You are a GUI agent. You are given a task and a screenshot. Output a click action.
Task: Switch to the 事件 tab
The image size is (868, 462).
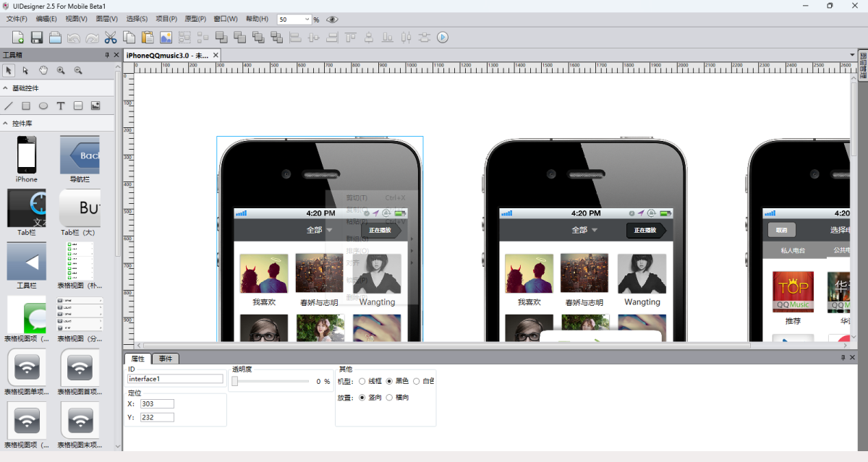click(166, 359)
